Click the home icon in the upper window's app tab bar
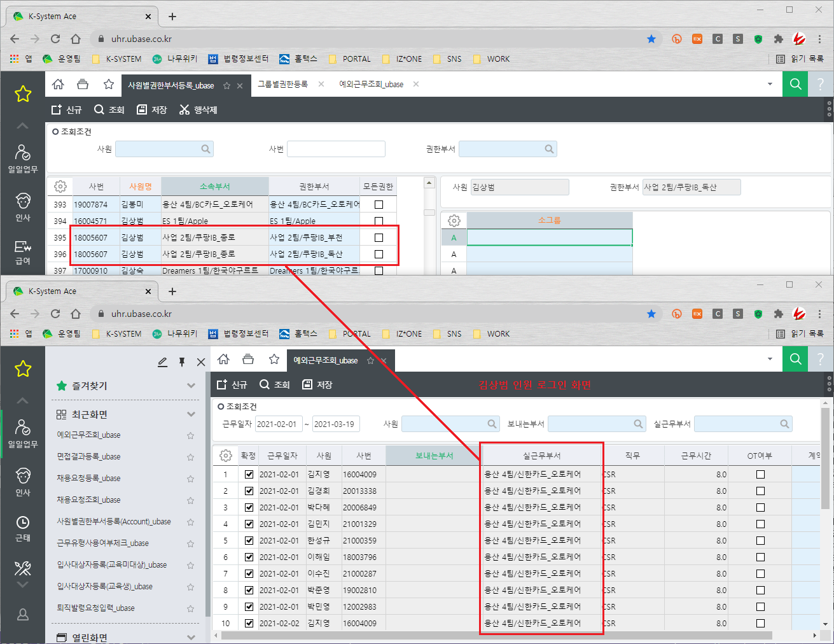The width and height of the screenshot is (834, 644). click(x=58, y=84)
